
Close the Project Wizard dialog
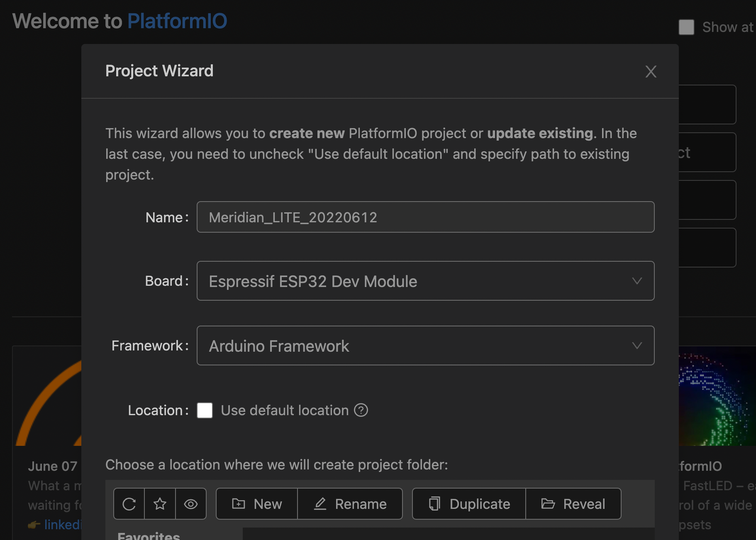click(651, 71)
